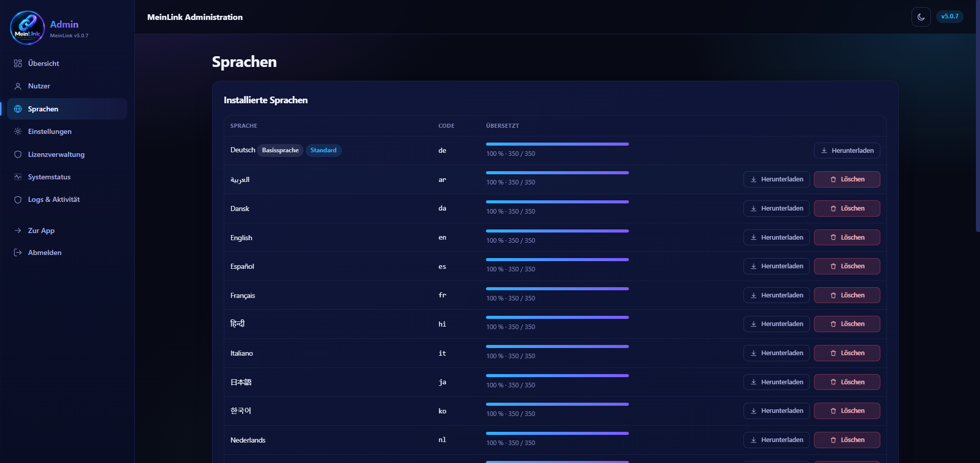Click trash icon in Hindi (hi) row
The width and height of the screenshot is (980, 463).
(833, 324)
